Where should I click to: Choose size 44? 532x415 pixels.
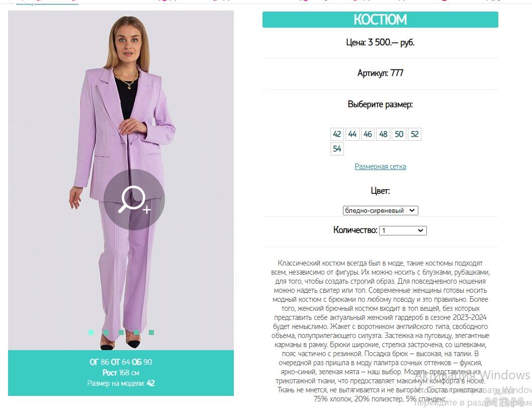352,134
